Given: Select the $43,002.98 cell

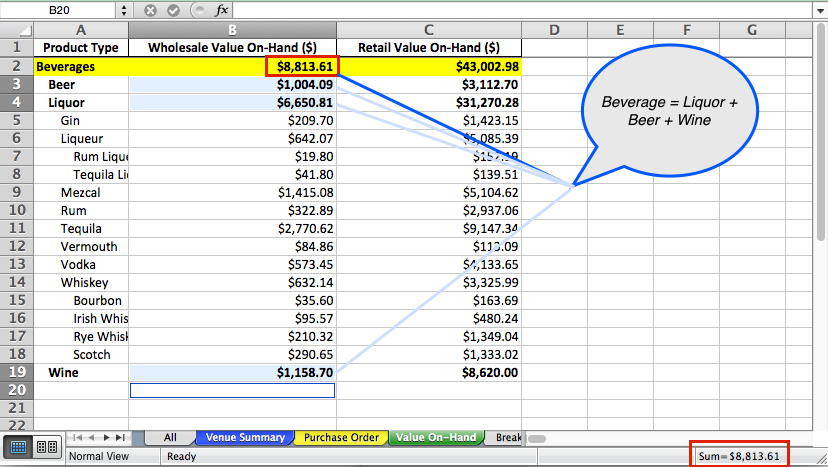Looking at the screenshot, I should [429, 67].
